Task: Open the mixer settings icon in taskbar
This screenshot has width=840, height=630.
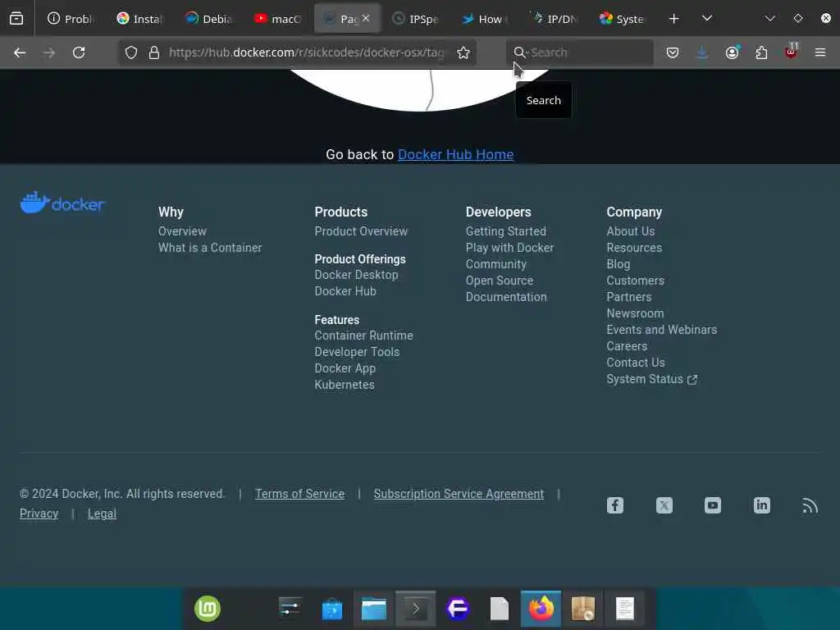Action: point(290,609)
